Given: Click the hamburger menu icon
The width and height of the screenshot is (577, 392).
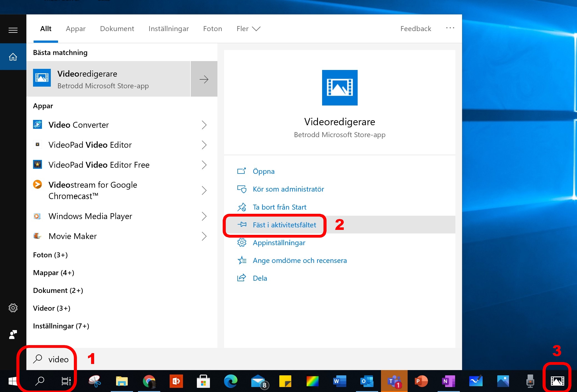Looking at the screenshot, I should [13, 30].
